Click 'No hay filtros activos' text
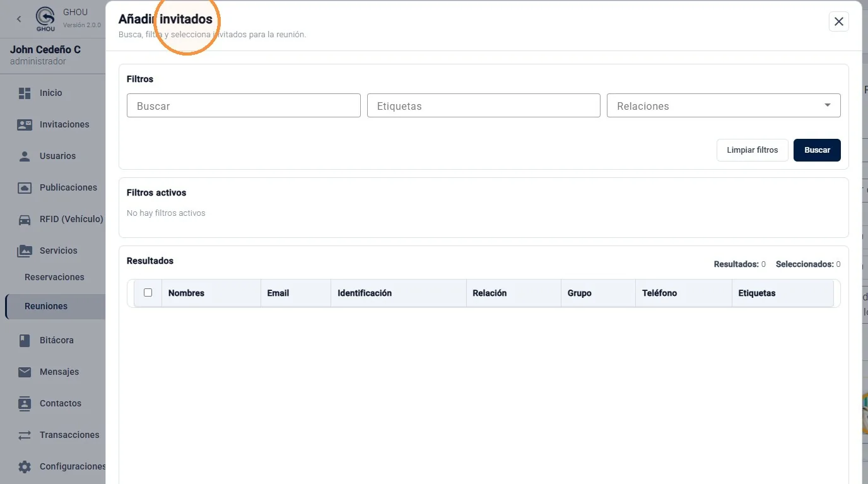This screenshot has width=868, height=484. 166,213
